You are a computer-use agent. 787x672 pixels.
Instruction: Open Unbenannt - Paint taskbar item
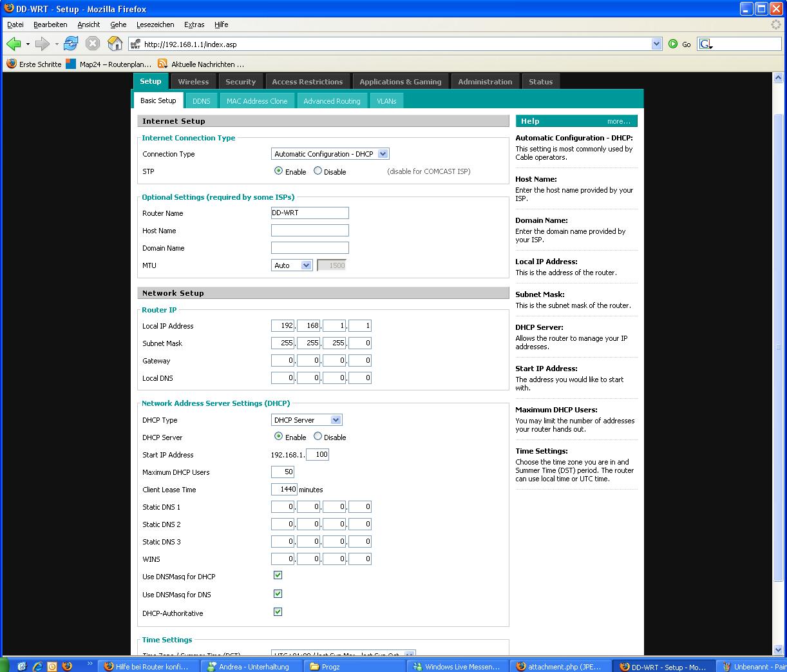(752, 666)
